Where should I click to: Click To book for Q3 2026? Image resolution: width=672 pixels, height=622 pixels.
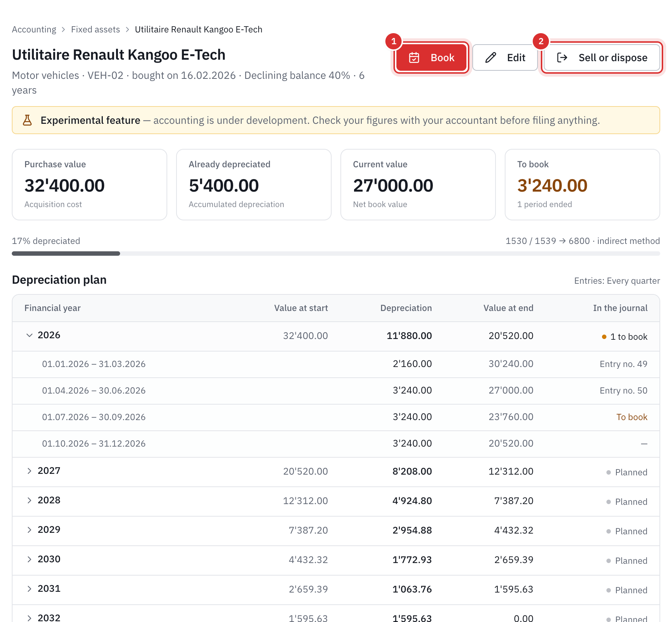tap(632, 417)
